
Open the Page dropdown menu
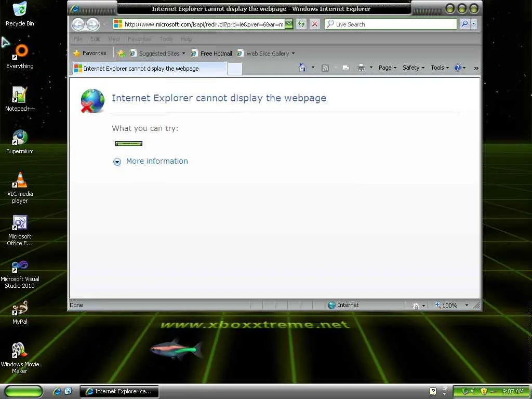pos(388,68)
